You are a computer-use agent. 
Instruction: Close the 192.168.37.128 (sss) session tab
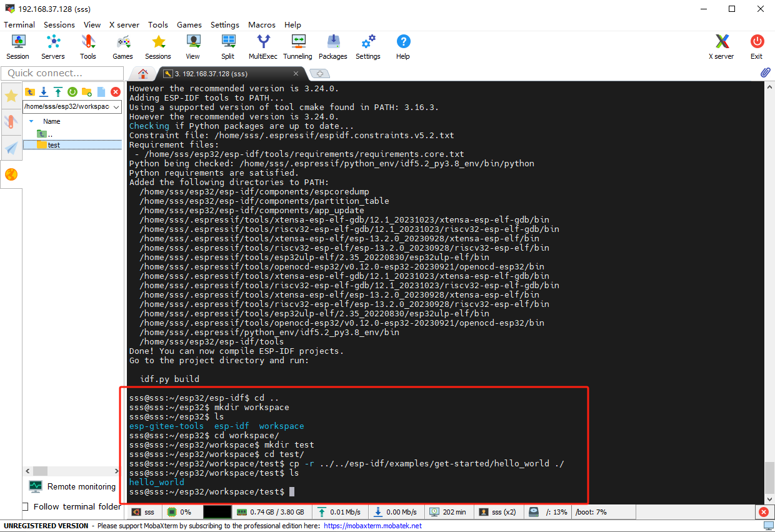click(x=296, y=74)
